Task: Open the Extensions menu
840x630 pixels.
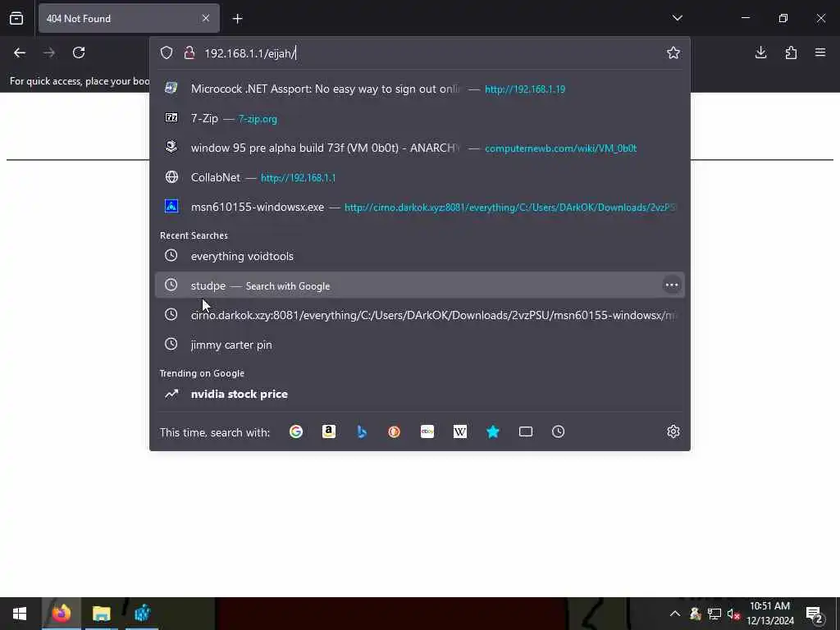Action: point(791,52)
